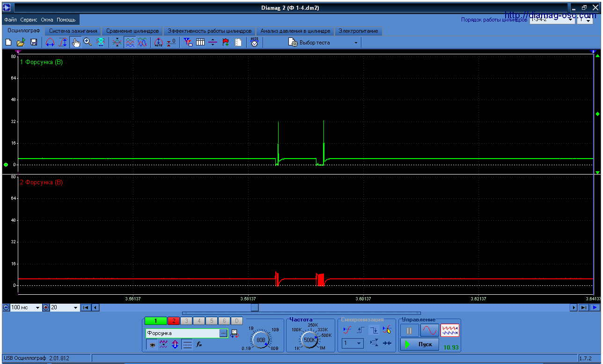This screenshot has width=603, height=364.
Task: Select channel 2 red button
Action: coord(174,321)
